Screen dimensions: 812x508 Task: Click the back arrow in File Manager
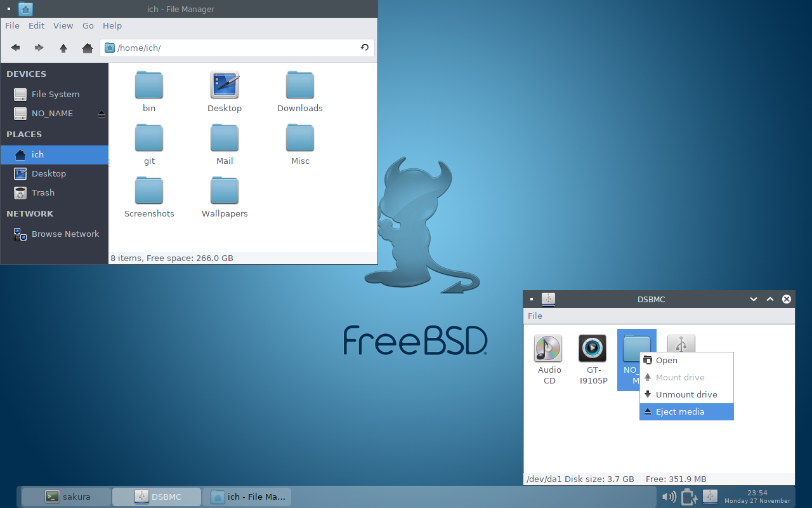pos(15,48)
